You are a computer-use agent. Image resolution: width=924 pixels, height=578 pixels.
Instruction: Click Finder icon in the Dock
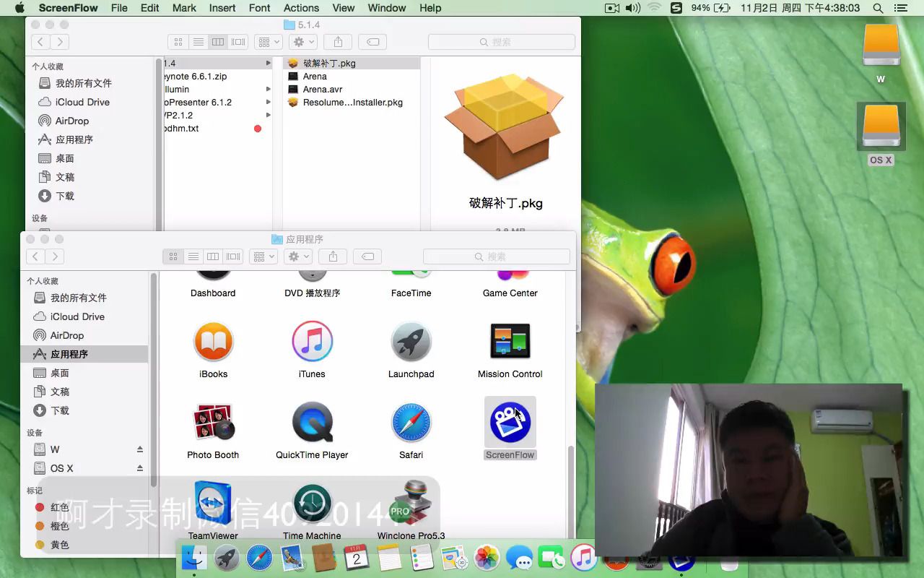(x=193, y=557)
